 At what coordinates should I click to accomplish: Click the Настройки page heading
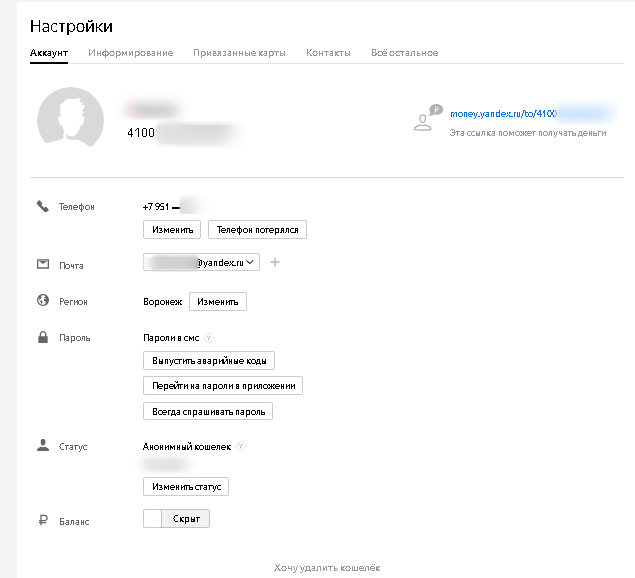coord(71,26)
